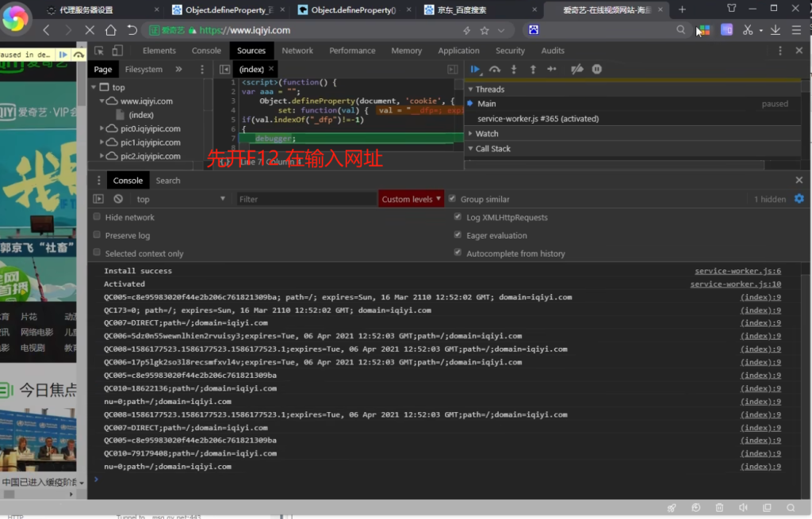
Task: Close the console drawer
Action: click(799, 180)
